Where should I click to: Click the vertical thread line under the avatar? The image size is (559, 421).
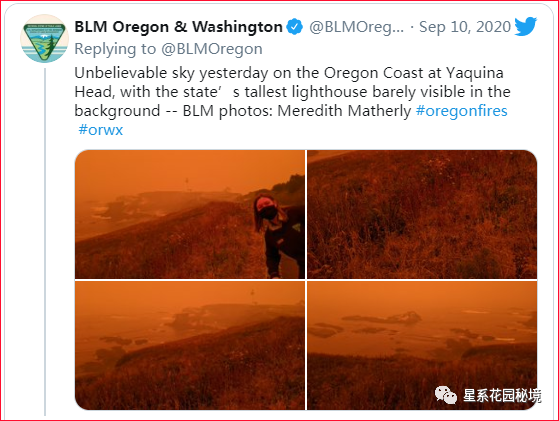pyautogui.click(x=45, y=242)
